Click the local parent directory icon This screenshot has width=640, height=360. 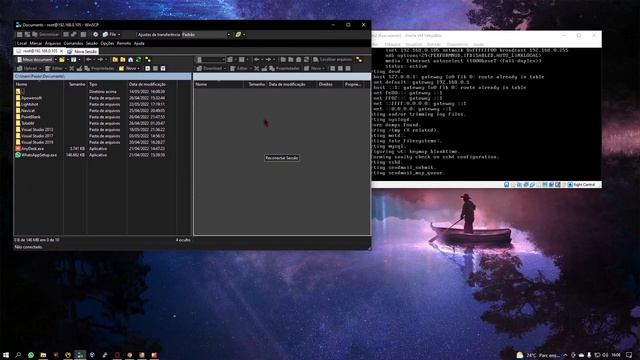(115, 60)
